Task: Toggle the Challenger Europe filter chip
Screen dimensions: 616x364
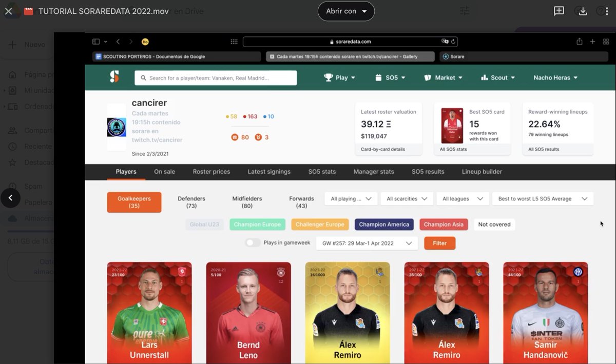Action: pyautogui.click(x=320, y=225)
